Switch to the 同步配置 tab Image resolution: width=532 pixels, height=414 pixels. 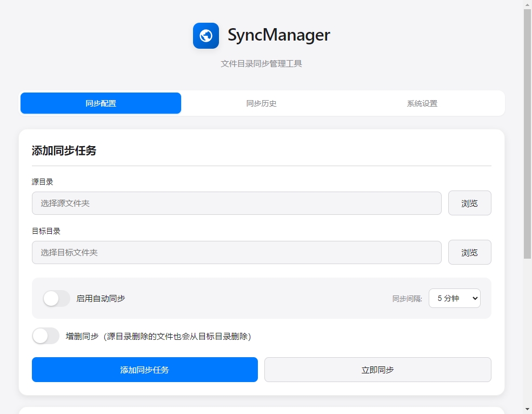click(x=101, y=103)
